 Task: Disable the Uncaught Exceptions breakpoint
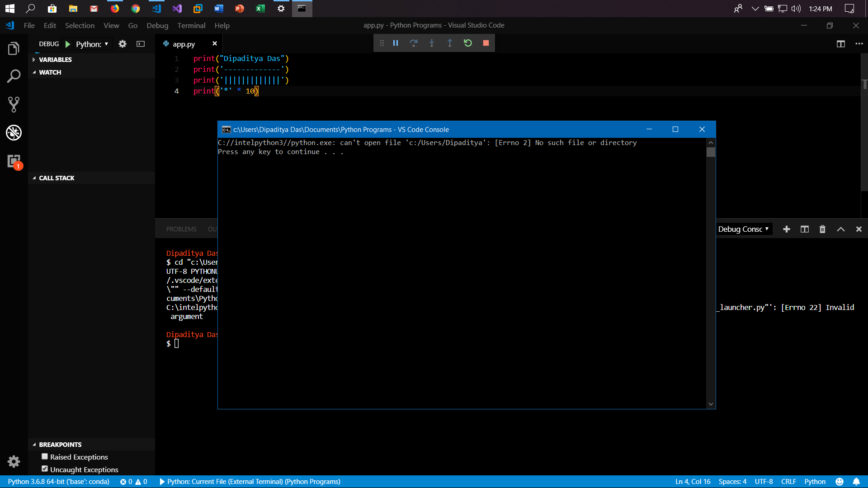45,469
